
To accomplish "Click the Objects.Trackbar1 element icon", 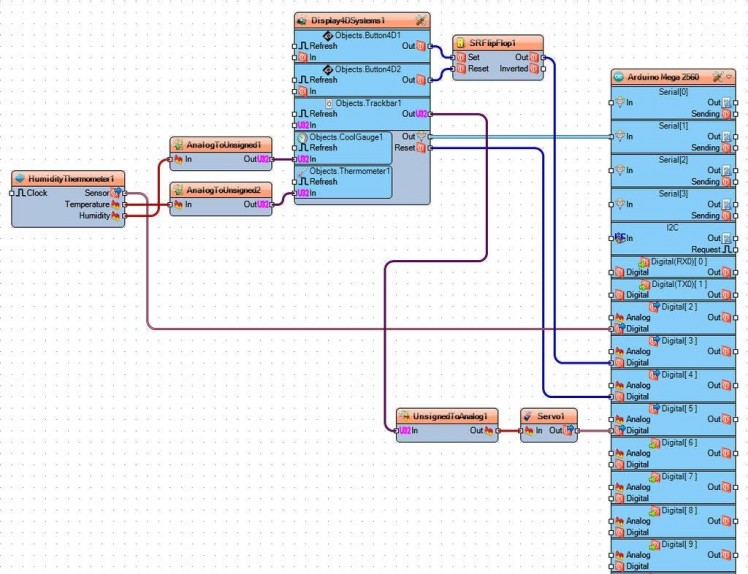I will tap(329, 103).
